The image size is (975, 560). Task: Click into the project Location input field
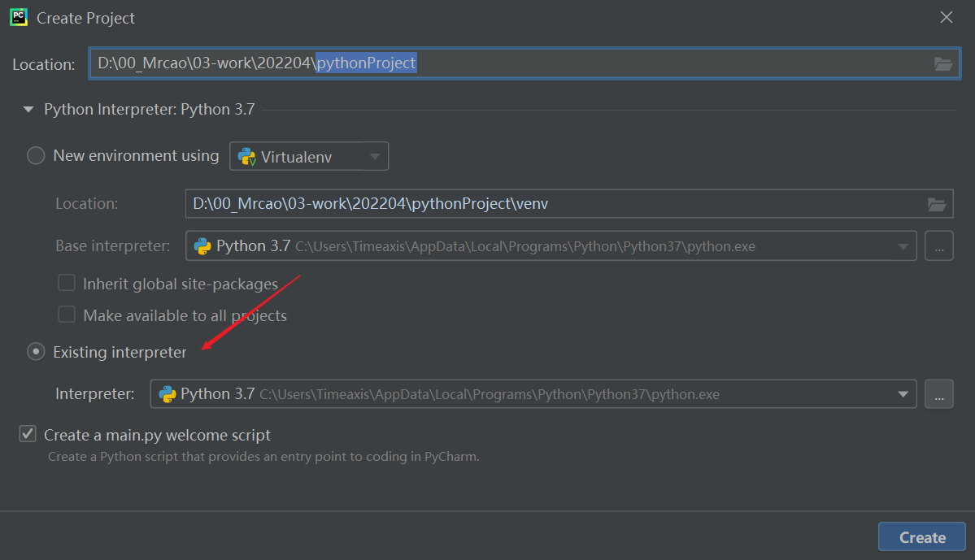point(524,63)
